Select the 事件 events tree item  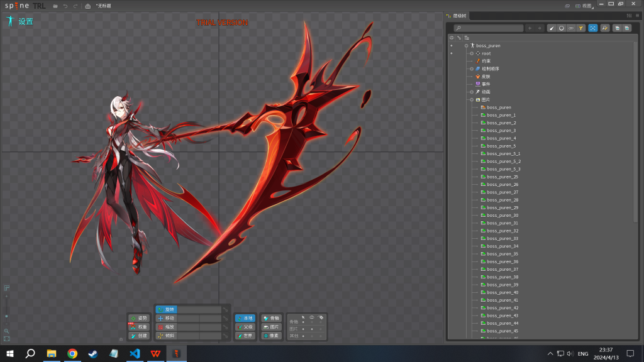coord(486,84)
